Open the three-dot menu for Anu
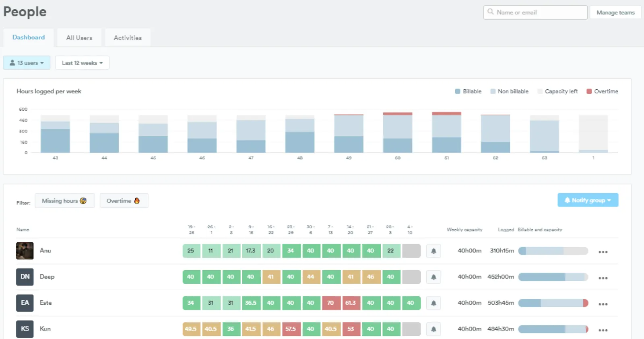Image resolution: width=644 pixels, height=339 pixels. (603, 252)
